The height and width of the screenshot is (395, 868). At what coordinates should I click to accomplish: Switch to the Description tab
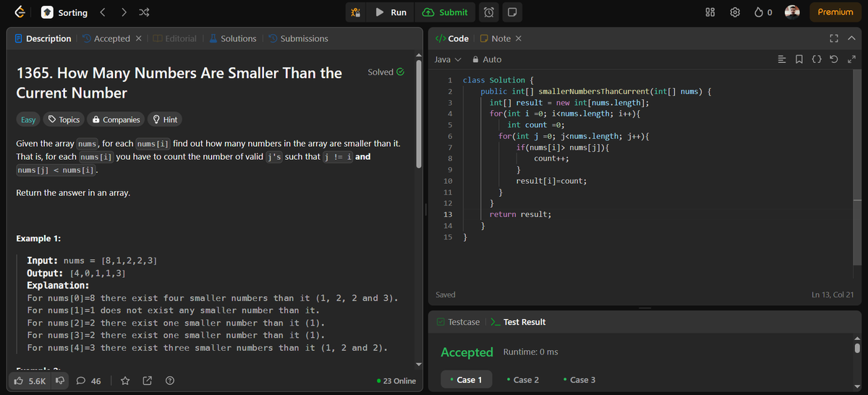43,38
